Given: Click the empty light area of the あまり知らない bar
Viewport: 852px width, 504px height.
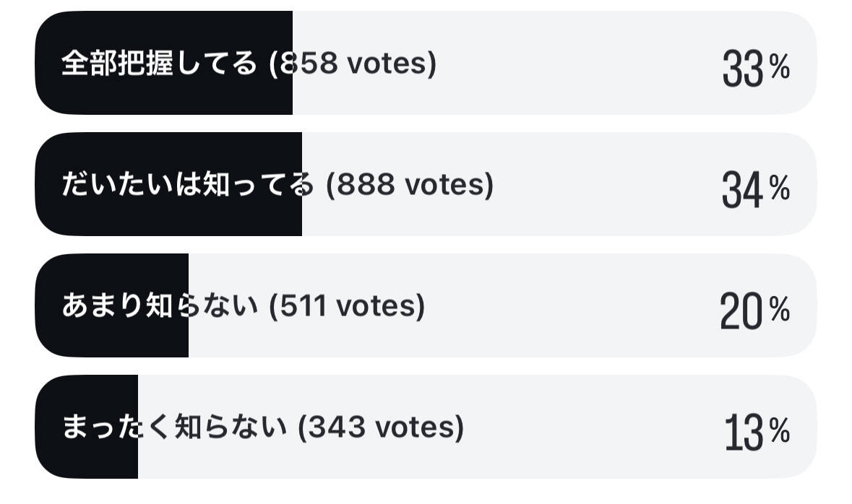Looking at the screenshot, I should 571,306.
